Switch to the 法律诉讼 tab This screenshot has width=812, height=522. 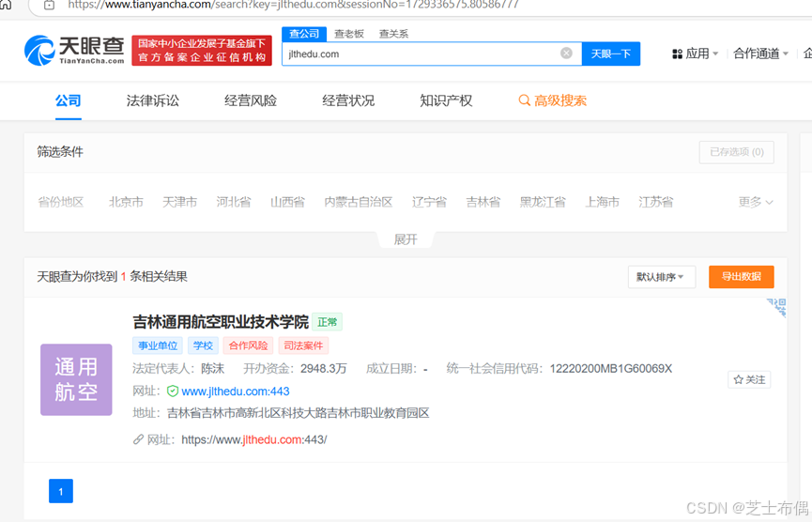[153, 100]
